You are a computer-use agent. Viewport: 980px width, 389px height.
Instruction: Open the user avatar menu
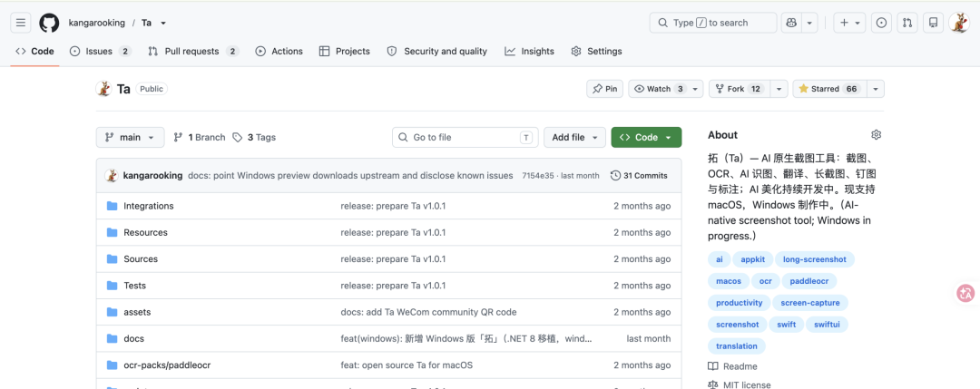coord(959,23)
